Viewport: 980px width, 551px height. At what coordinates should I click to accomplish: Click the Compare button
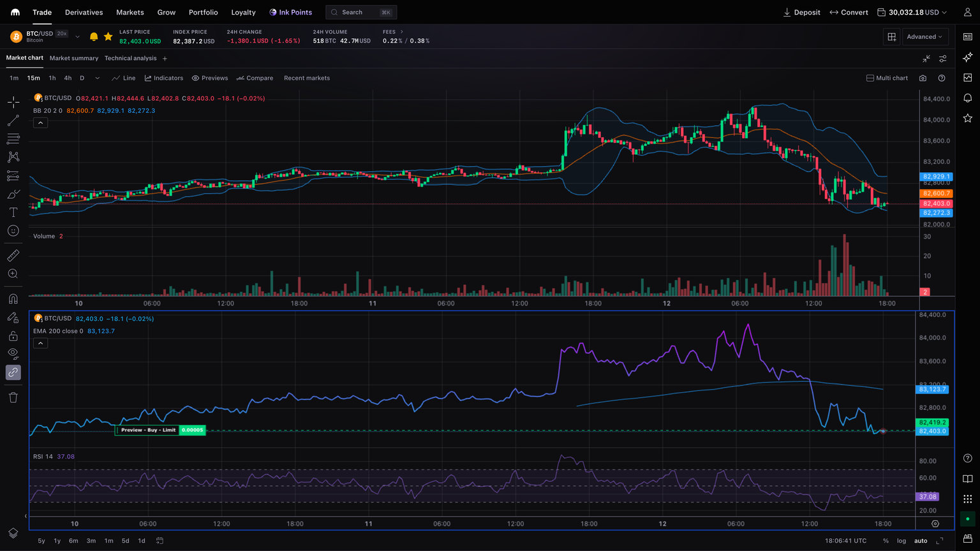[x=255, y=78]
